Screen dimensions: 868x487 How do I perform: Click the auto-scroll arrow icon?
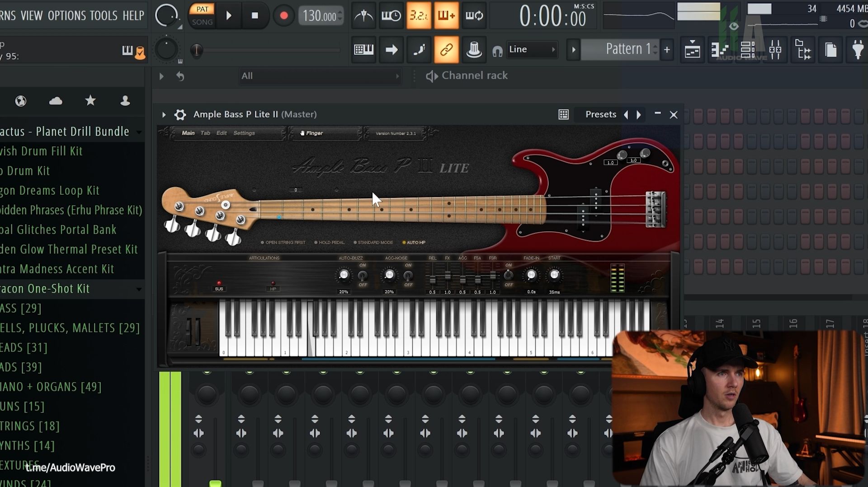[x=391, y=50]
